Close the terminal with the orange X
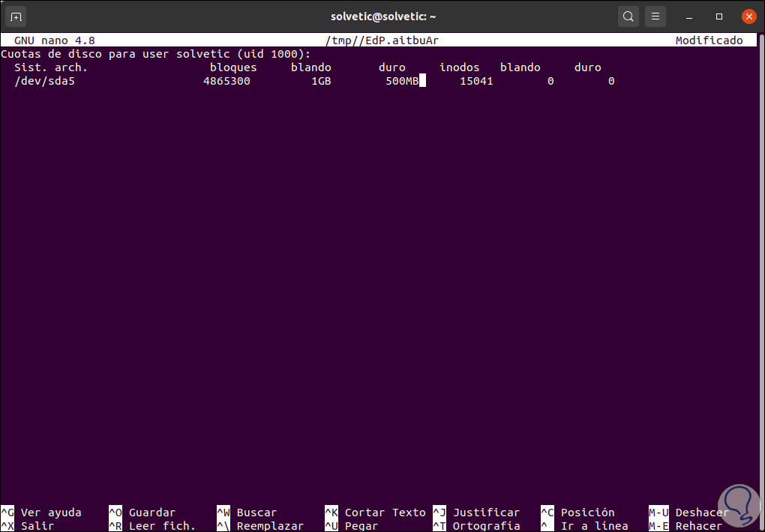This screenshot has width=765, height=532. coord(749,16)
